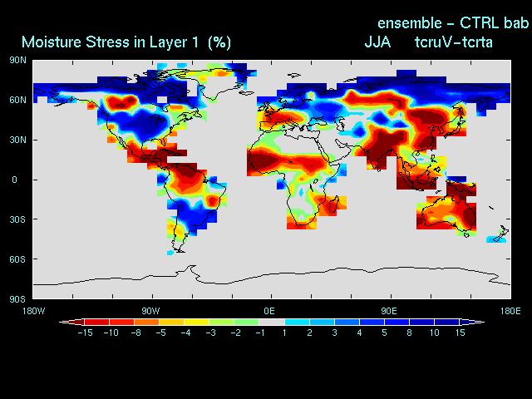Viewport: 532px width, 399px height.
Task: Click the gray -1 to 1 legend swatch
Action: [272, 322]
